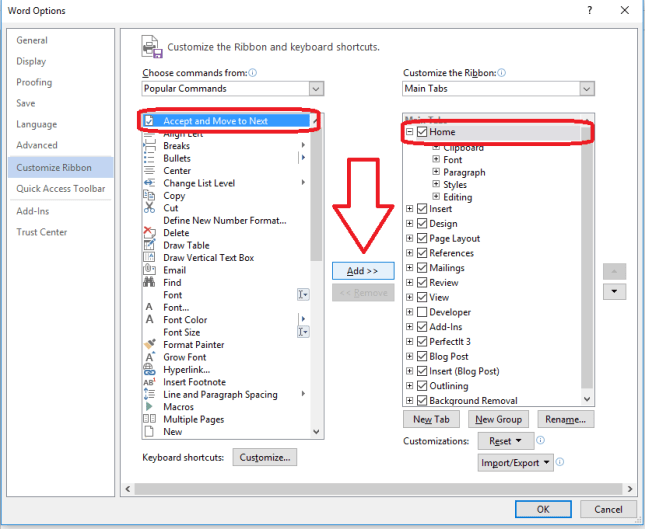The width and height of the screenshot is (645, 529).
Task: Click the Font... dialog icon
Action: click(x=149, y=307)
